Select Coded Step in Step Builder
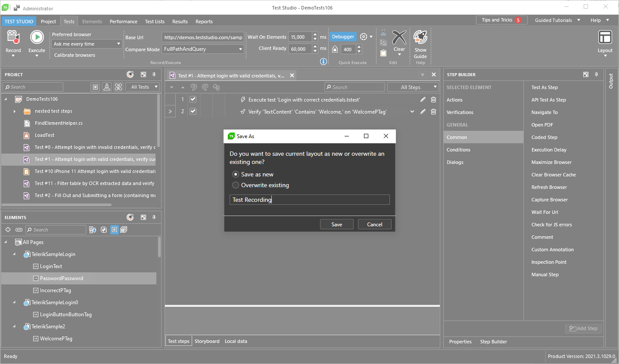619x364 pixels. (544, 137)
